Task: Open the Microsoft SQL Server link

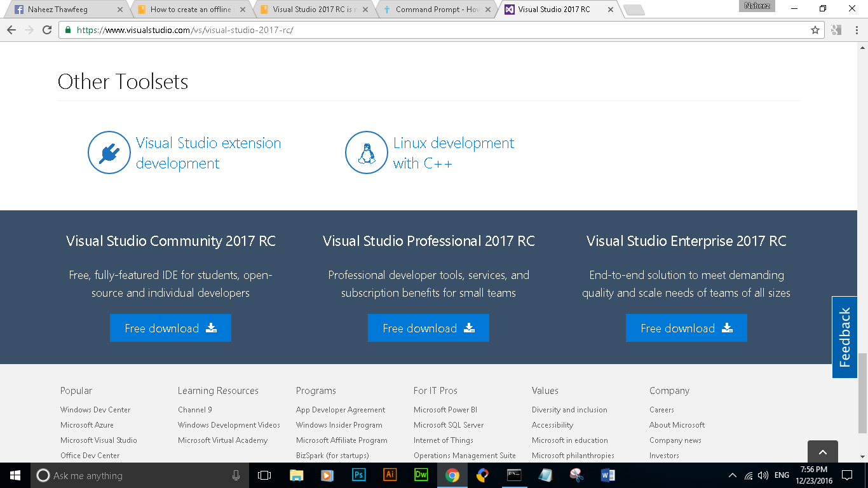Action: tap(449, 425)
